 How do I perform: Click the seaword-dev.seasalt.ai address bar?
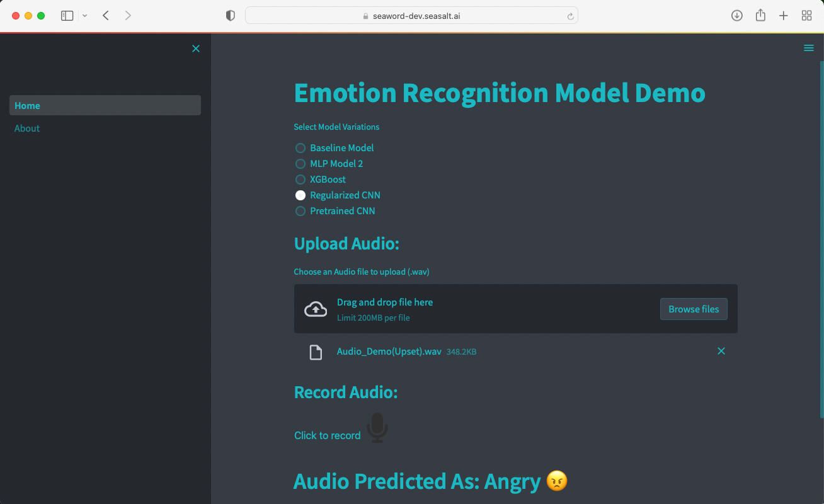point(411,16)
